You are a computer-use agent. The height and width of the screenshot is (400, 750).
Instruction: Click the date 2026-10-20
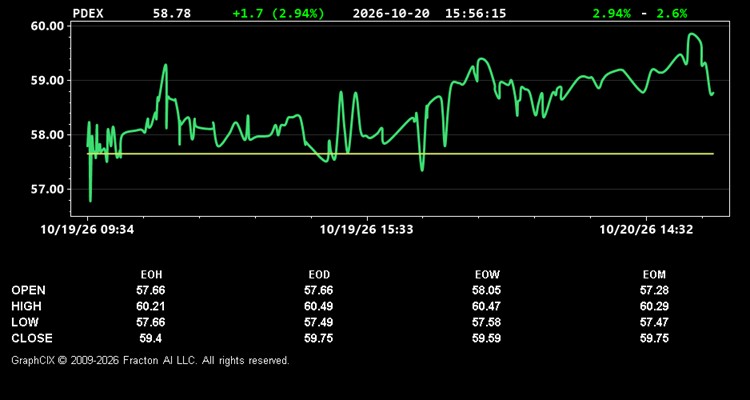[391, 13]
